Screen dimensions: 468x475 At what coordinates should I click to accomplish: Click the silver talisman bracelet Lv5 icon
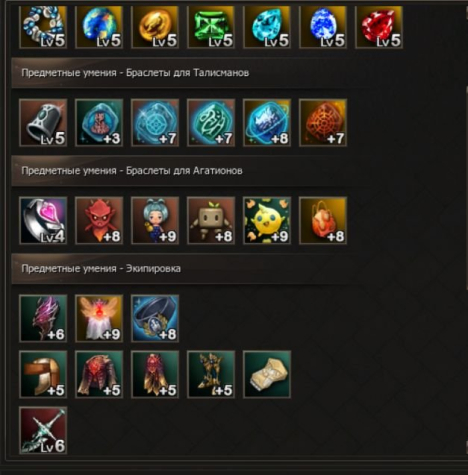pyautogui.click(x=43, y=123)
